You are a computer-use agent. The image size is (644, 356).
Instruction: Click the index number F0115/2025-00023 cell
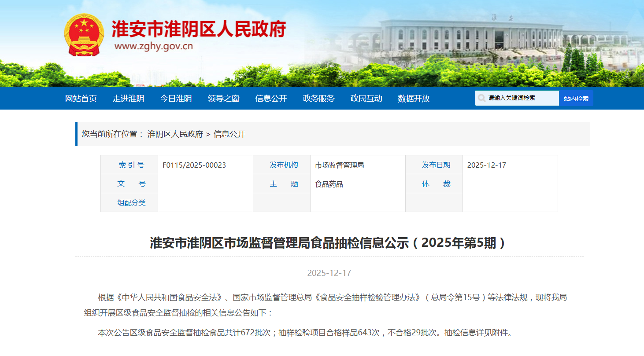point(194,165)
